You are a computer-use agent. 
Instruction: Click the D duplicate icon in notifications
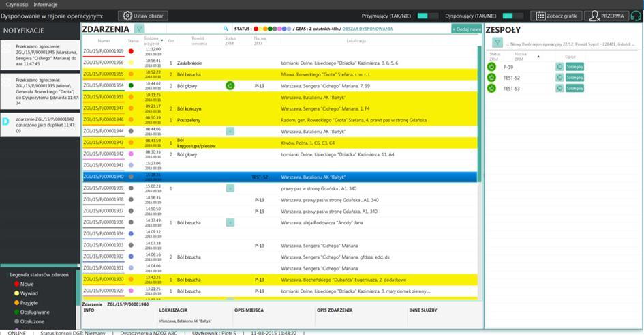(x=5, y=121)
